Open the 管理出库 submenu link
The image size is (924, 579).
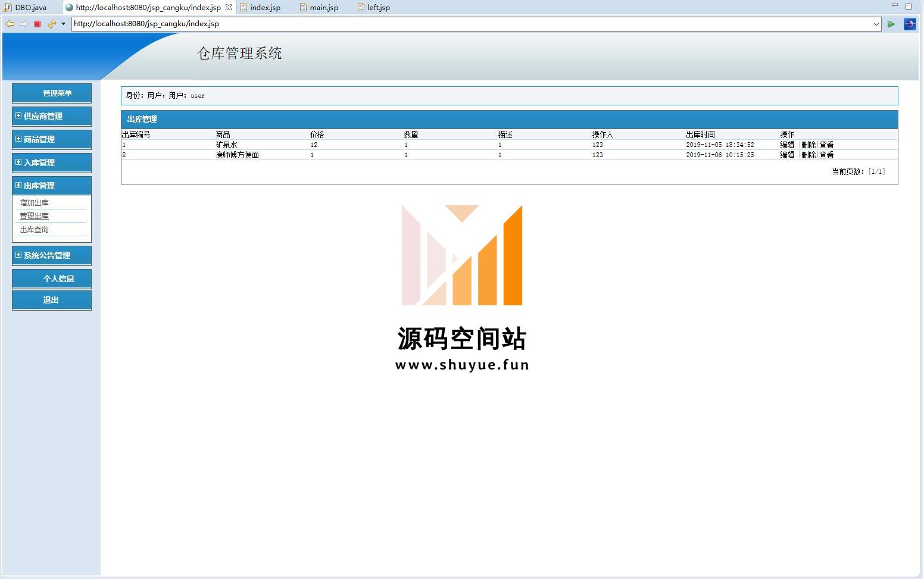coord(35,216)
